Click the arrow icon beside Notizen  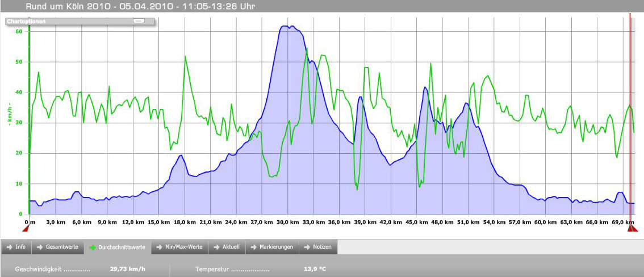coord(307,247)
